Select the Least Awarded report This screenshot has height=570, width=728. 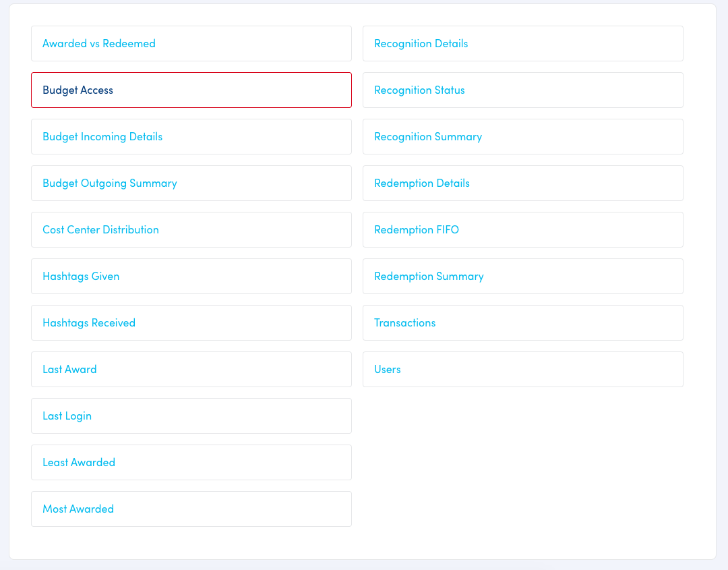pos(79,463)
